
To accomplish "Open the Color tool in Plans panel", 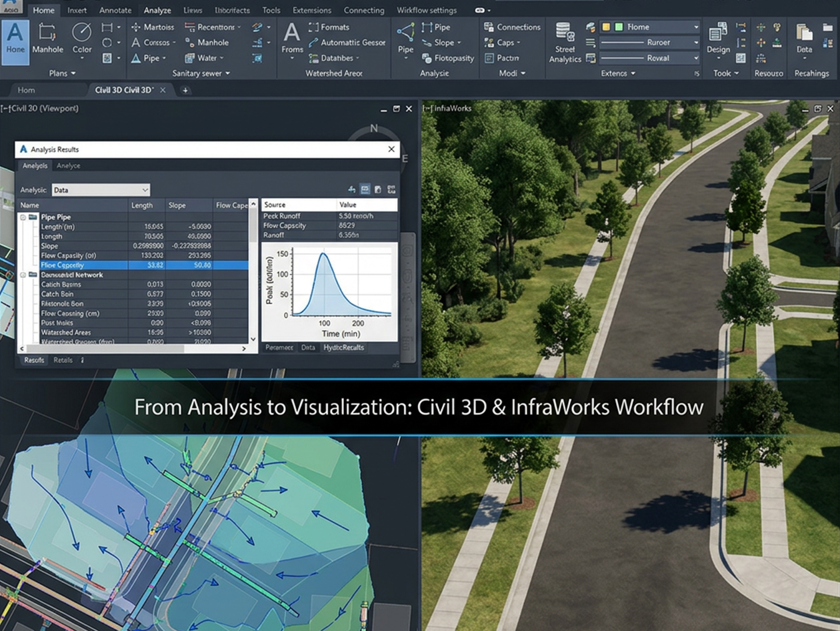I will pyautogui.click(x=82, y=40).
